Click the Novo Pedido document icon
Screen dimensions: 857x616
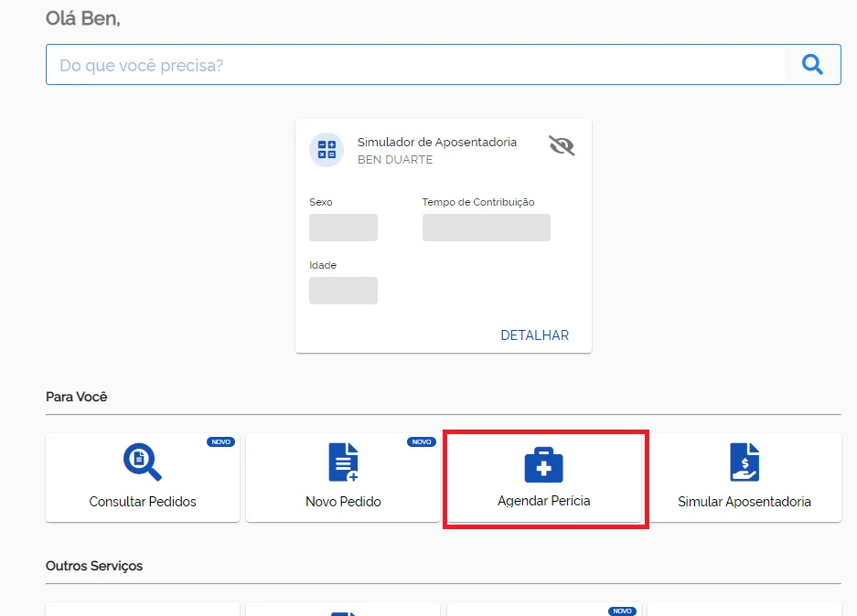[343, 462]
